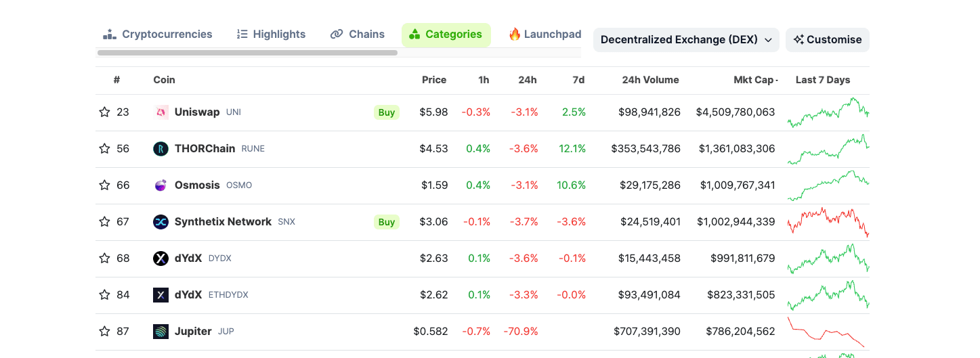Image resolution: width=980 pixels, height=358 pixels.
Task: Sort by 7d change column
Action: 578,80
